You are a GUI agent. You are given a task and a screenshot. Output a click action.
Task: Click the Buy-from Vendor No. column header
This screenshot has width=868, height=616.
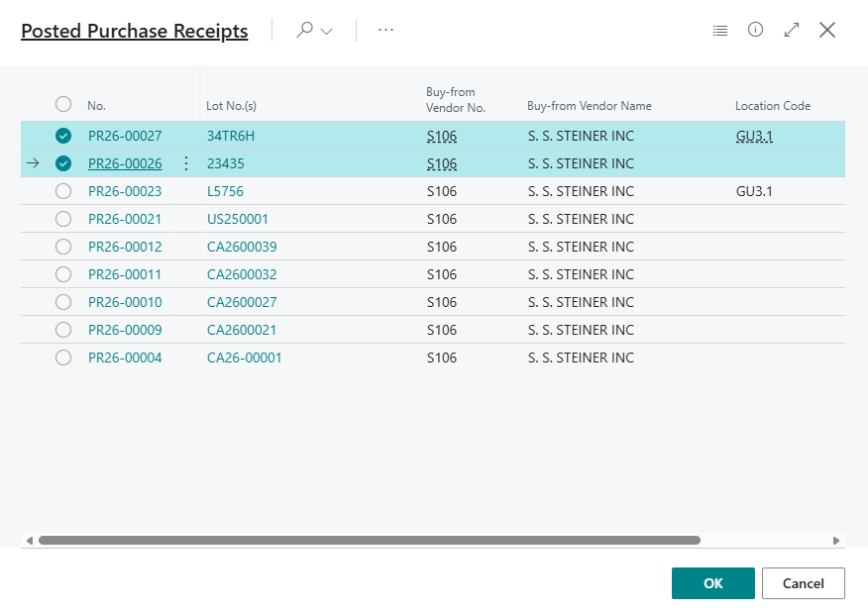(456, 100)
